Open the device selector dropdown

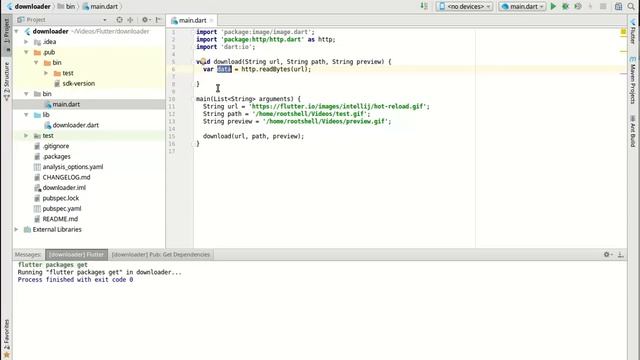464,7
